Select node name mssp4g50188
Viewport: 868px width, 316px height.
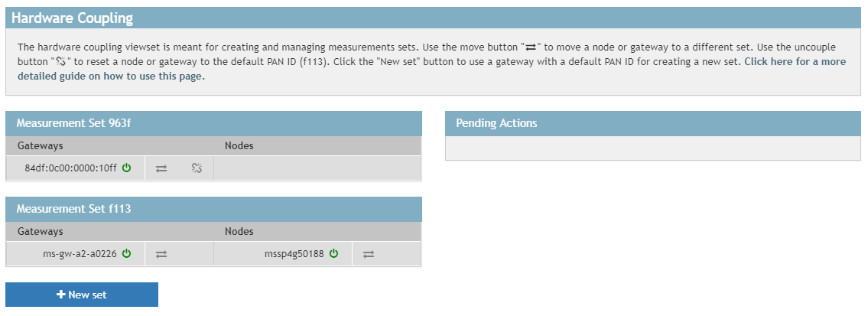coord(294,254)
